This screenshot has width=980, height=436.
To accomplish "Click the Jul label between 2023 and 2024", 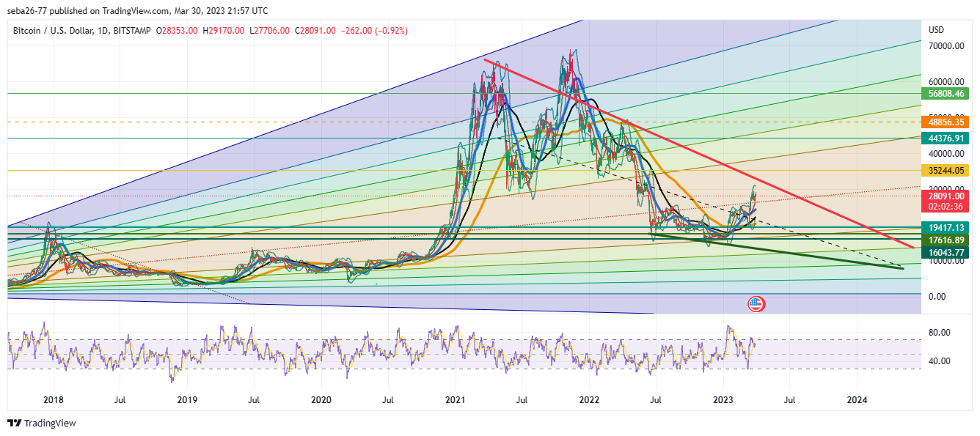I will (x=790, y=400).
